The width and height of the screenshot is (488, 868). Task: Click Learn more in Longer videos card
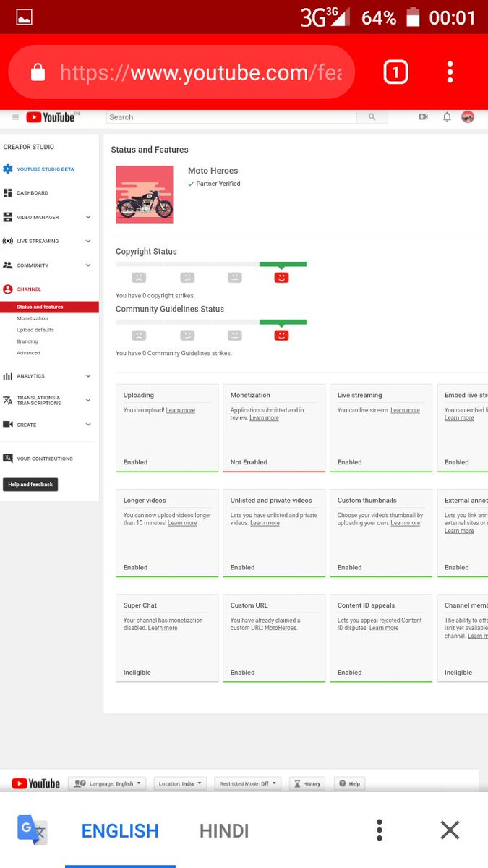click(182, 523)
